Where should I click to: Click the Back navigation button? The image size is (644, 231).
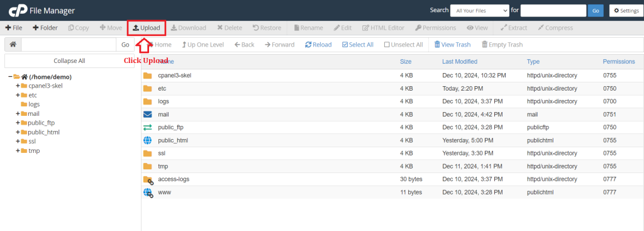[x=245, y=45]
